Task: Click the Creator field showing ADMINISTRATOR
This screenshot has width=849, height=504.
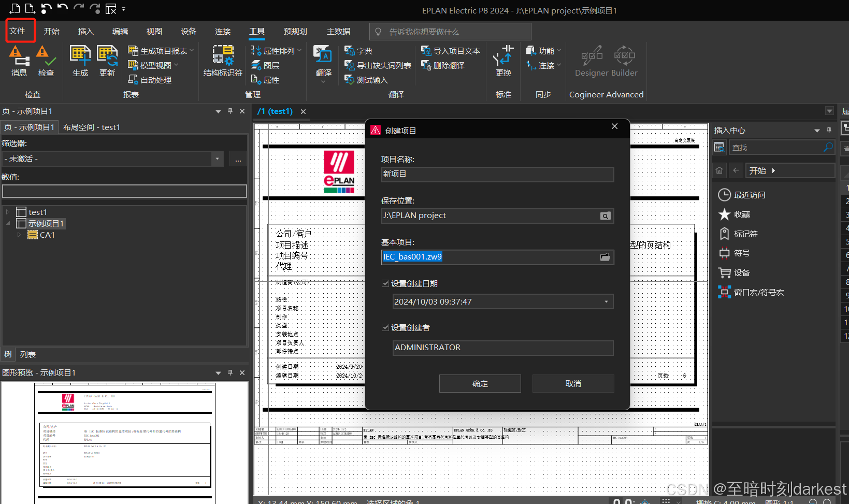Action: pyautogui.click(x=503, y=348)
